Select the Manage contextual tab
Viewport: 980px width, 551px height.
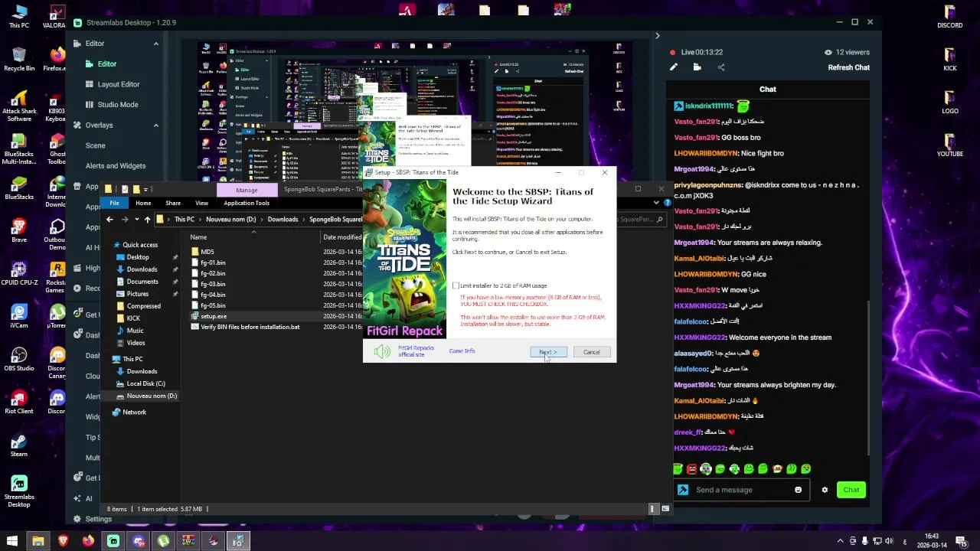[x=247, y=190]
